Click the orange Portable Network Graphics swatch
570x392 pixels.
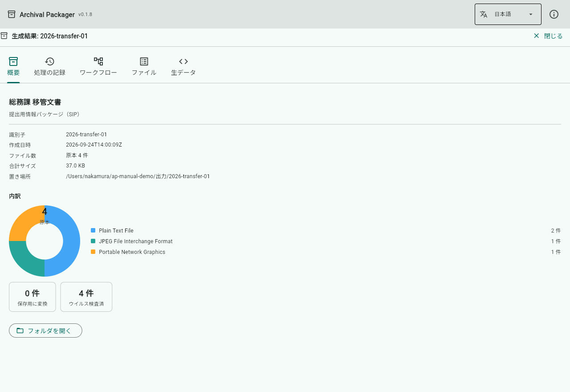[93, 252]
